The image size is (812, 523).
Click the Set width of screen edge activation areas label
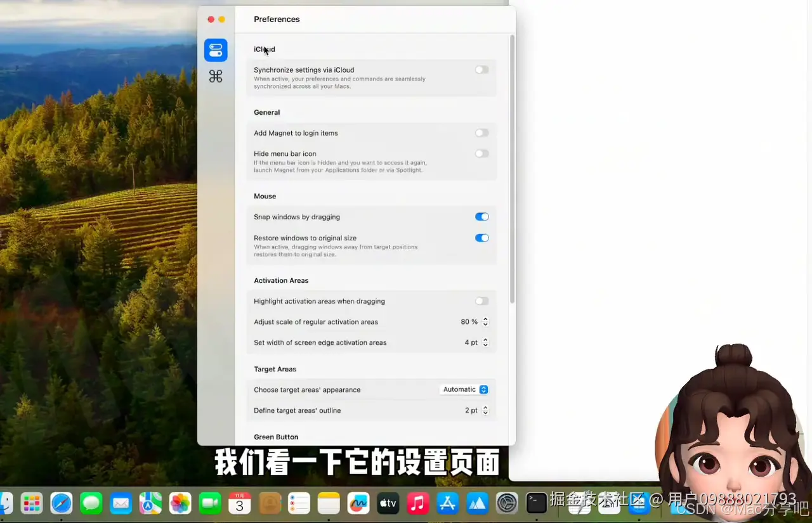click(x=320, y=342)
